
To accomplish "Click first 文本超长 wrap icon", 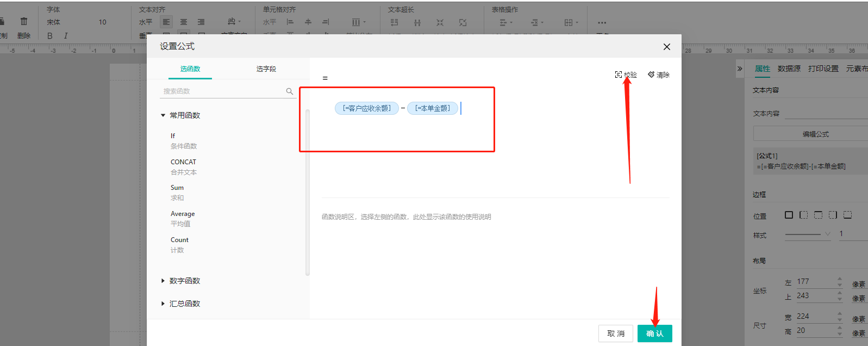I will [x=395, y=22].
